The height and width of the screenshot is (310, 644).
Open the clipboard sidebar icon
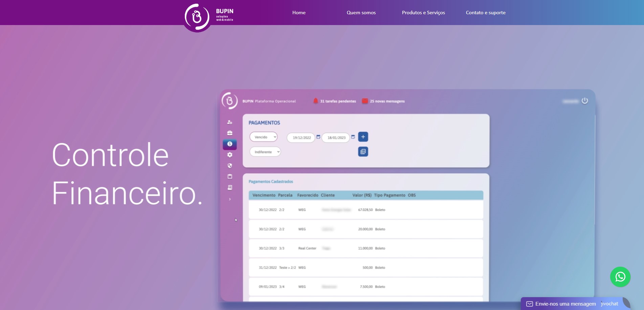point(230,177)
